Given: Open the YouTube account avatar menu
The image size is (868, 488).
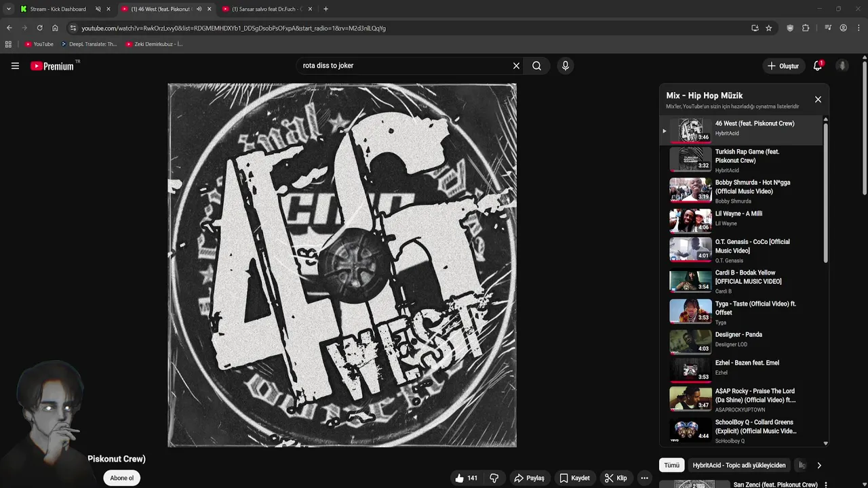Looking at the screenshot, I should tap(842, 66).
